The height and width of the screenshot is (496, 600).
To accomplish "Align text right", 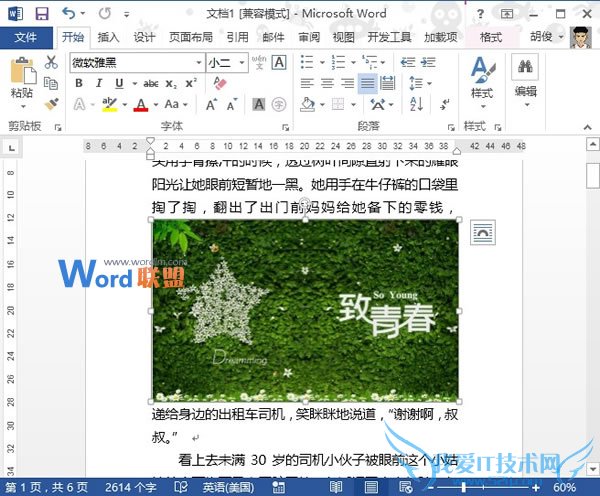I will coord(347,83).
